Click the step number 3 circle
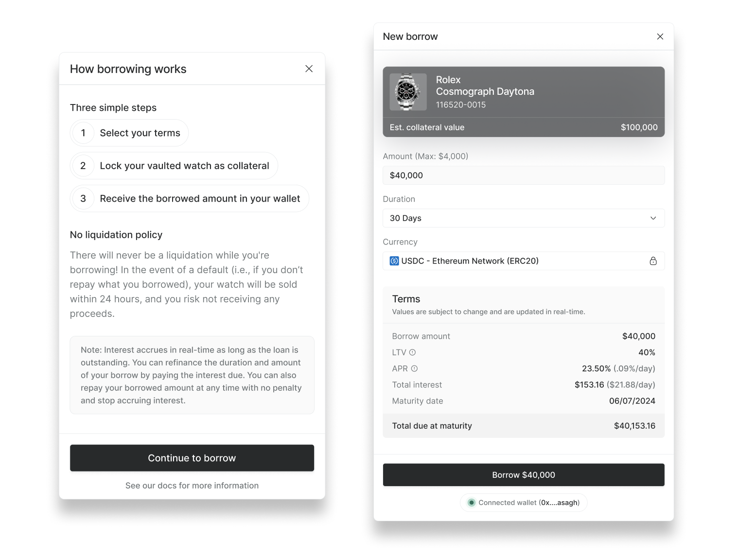This screenshot has height=560, width=738. click(x=83, y=198)
